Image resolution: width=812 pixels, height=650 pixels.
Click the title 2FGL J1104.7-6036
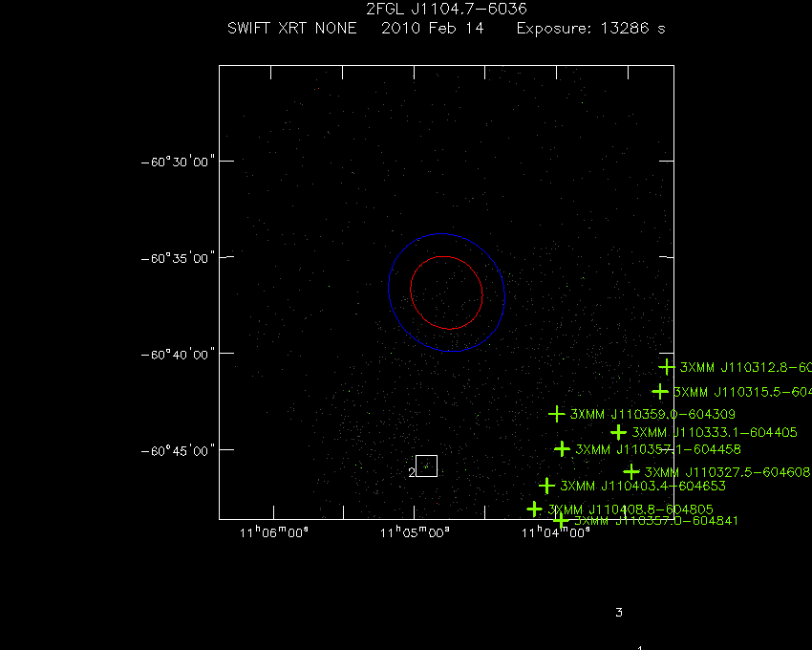pyautogui.click(x=446, y=9)
